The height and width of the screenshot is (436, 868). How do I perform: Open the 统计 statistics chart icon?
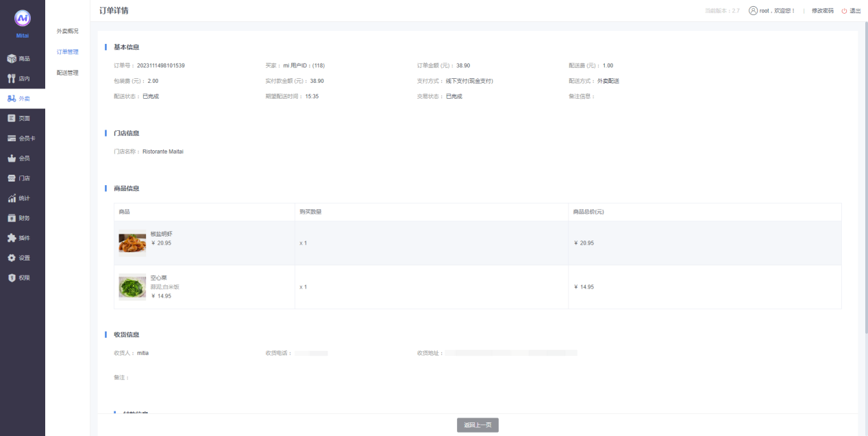(12, 198)
